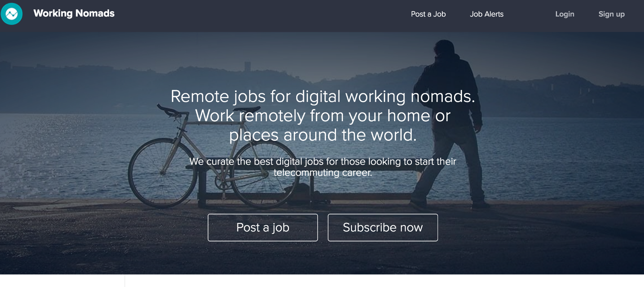The width and height of the screenshot is (644, 287).
Task: Open Post a Job in the navigation bar
Action: pyautogui.click(x=428, y=14)
